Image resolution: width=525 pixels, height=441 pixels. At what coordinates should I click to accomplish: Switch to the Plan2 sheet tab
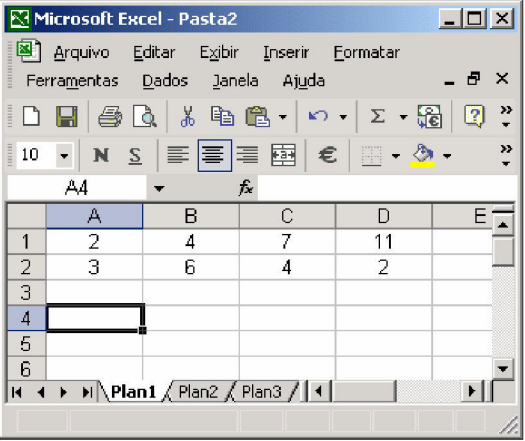198,391
